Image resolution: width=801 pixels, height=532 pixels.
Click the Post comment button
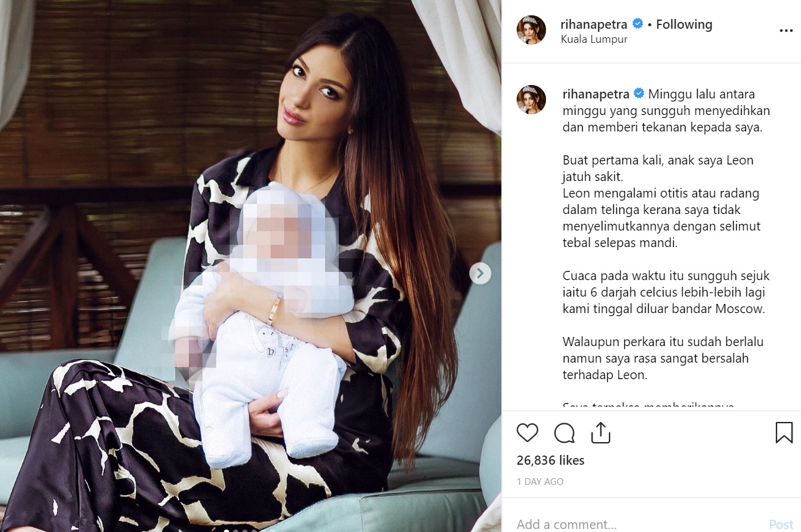coord(781,524)
